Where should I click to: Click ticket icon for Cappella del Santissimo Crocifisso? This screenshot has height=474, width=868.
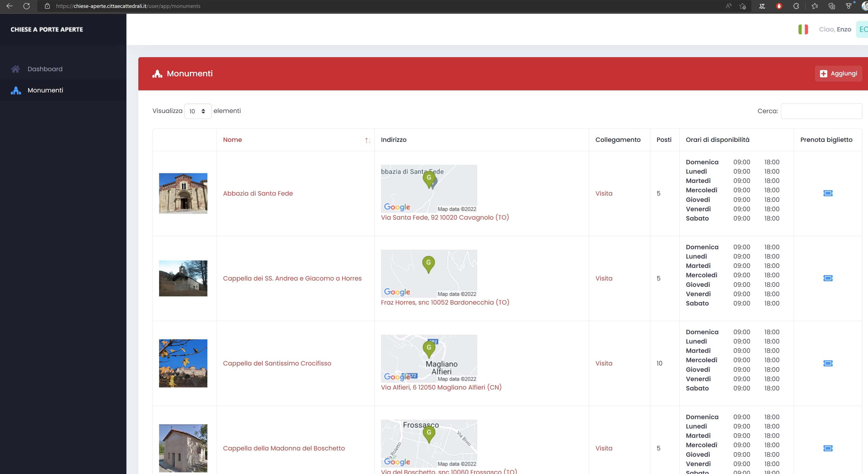(x=828, y=363)
